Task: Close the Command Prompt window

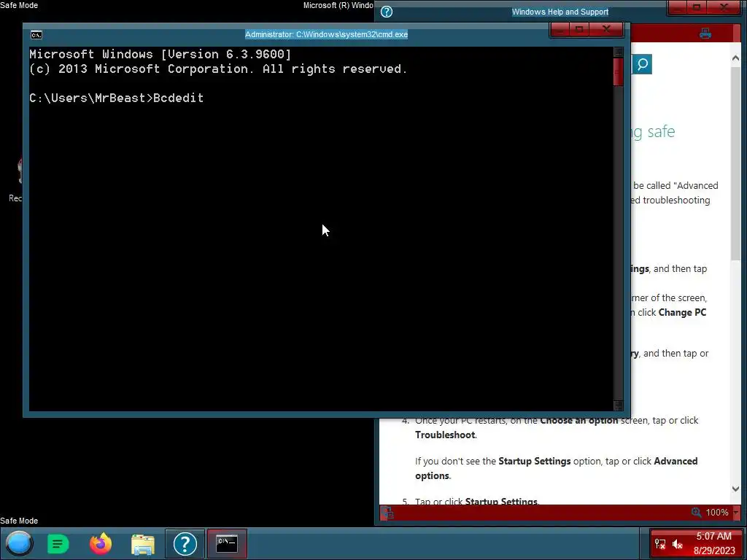Action: pos(606,29)
